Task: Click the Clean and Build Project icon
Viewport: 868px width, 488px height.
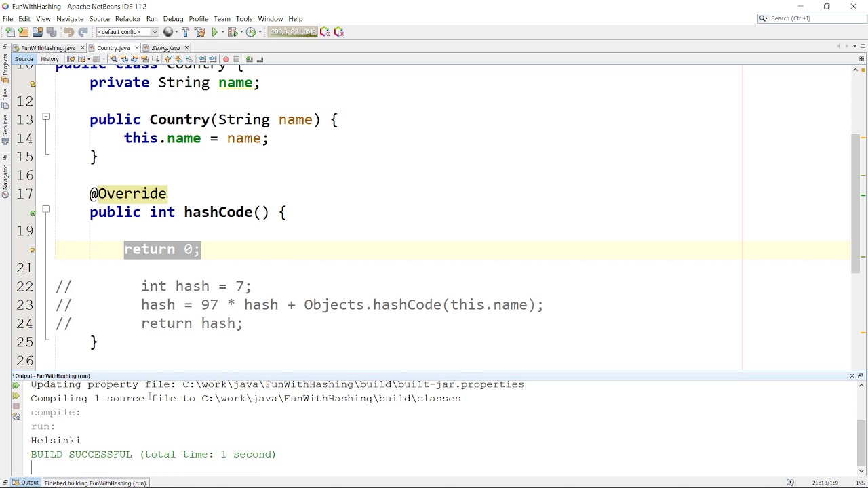Action: click(x=199, y=32)
